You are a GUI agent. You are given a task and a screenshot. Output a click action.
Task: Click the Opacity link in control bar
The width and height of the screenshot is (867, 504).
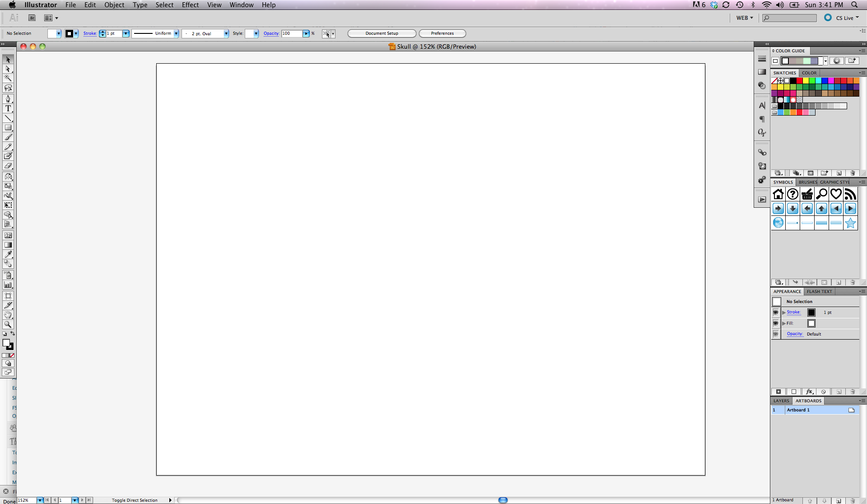tap(271, 33)
